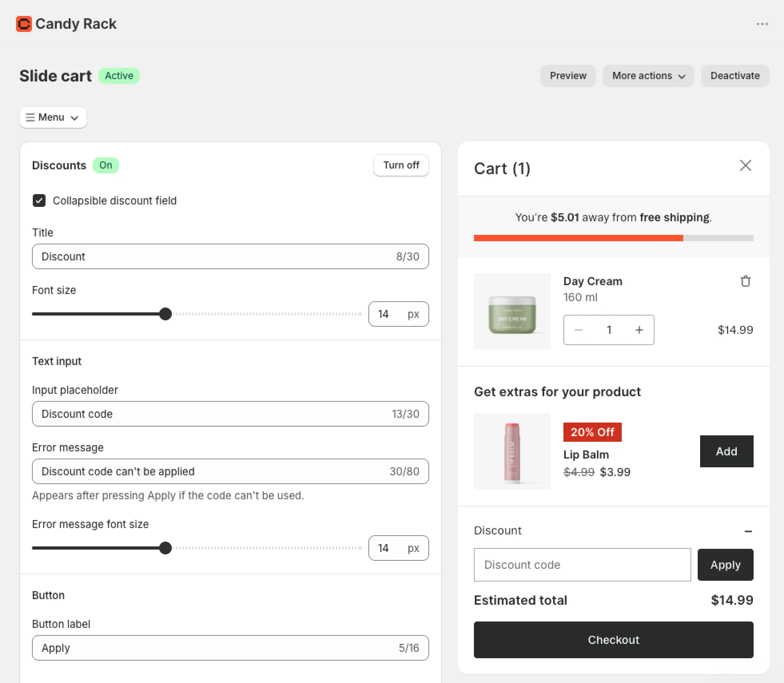Click the Day Cream product thumbnail

[x=512, y=312]
